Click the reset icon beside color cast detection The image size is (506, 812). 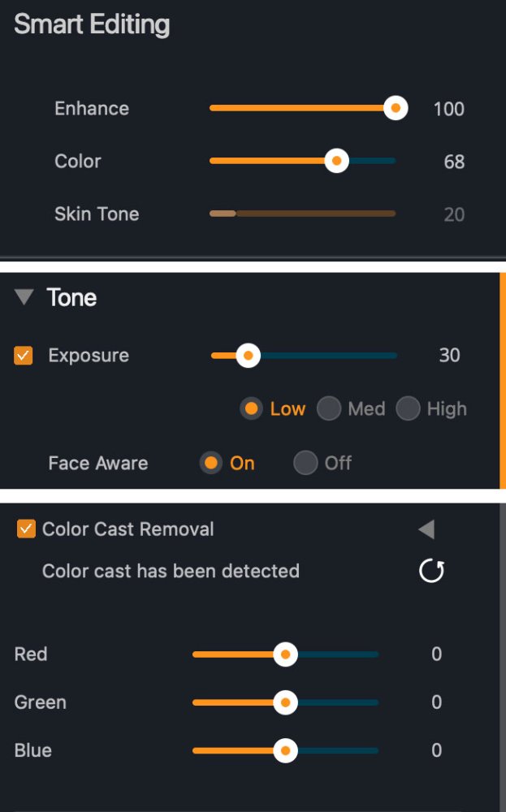pos(431,571)
